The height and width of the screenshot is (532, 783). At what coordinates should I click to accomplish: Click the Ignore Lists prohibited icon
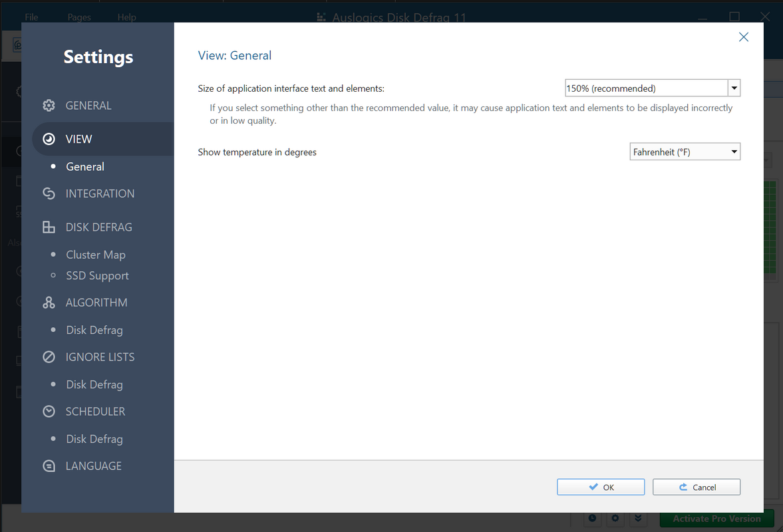click(49, 357)
